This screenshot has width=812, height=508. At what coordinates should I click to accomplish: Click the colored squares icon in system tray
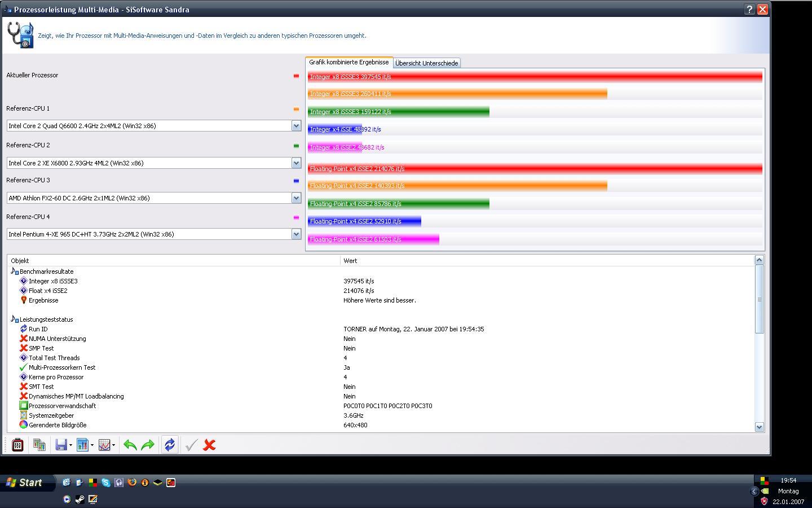click(764, 481)
